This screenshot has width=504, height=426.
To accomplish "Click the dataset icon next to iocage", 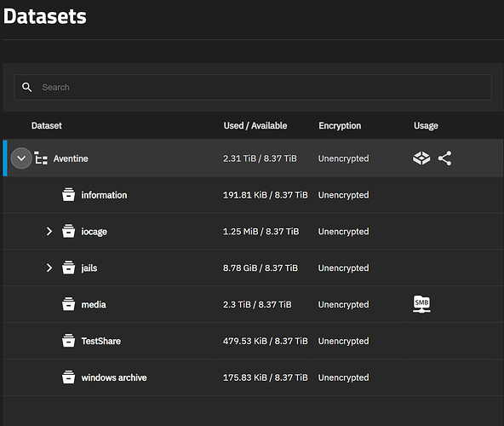I will pos(68,231).
